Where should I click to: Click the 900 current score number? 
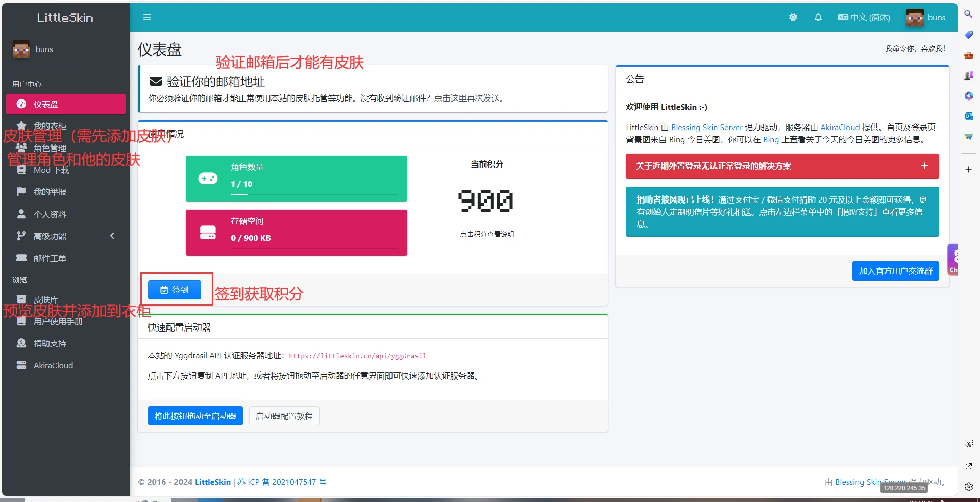(486, 200)
